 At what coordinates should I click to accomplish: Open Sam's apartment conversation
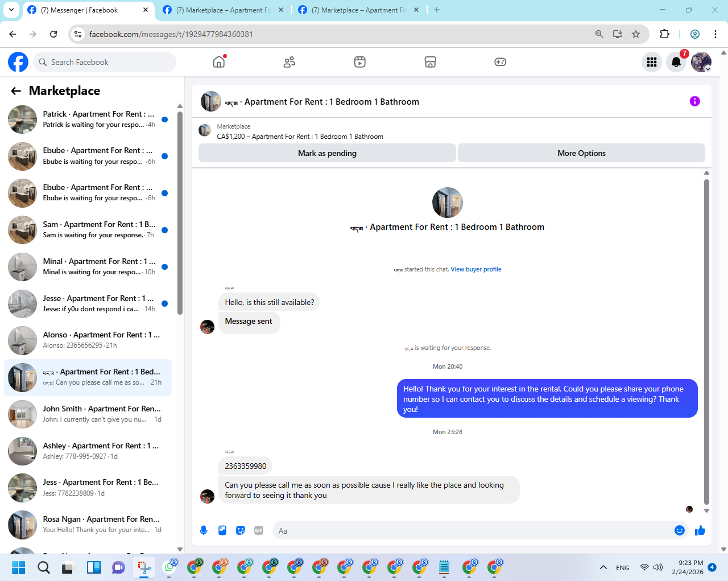(x=88, y=230)
